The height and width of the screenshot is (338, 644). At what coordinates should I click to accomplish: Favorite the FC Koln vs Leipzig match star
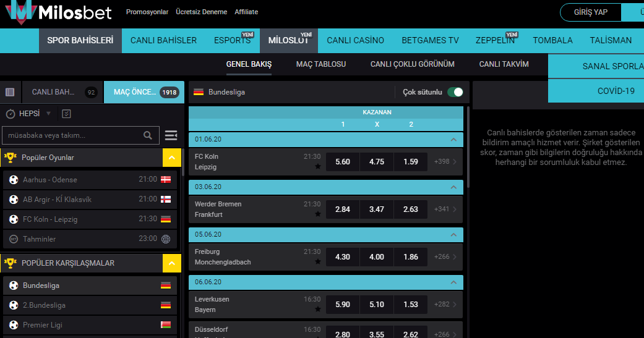(317, 166)
